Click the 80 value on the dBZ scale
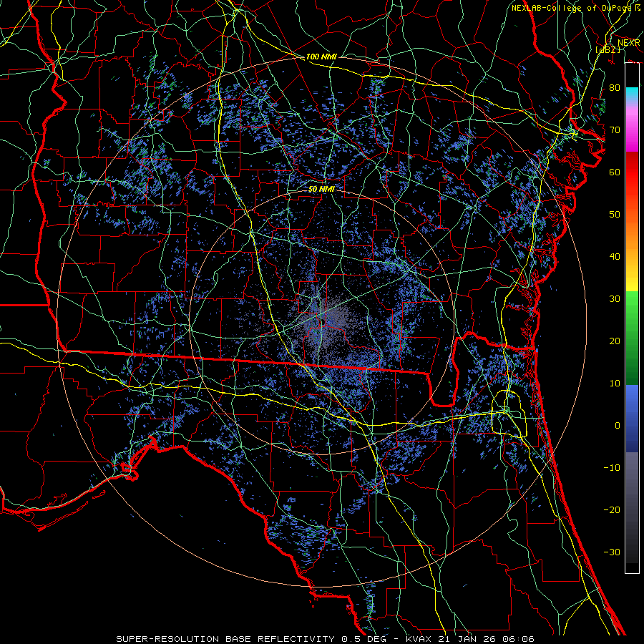This screenshot has width=644, height=644. tap(615, 87)
